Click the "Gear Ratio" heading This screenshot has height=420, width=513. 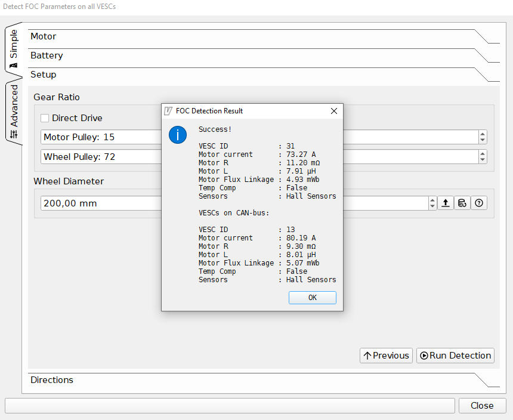point(57,97)
